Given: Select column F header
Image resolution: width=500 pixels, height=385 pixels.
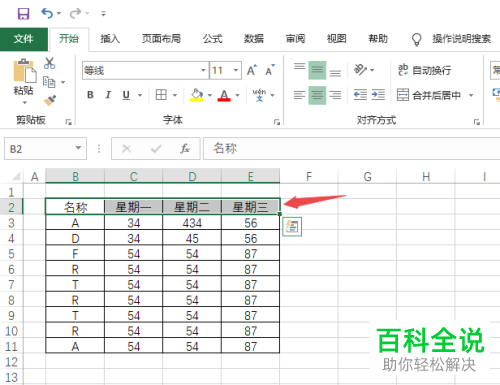Looking at the screenshot, I should (309, 176).
